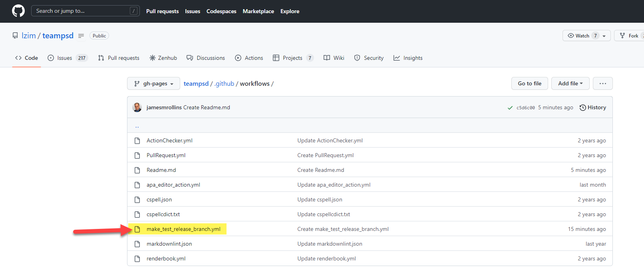This screenshot has height=270, width=644.
Task: Open the Zenhub tab
Action: pos(163,58)
